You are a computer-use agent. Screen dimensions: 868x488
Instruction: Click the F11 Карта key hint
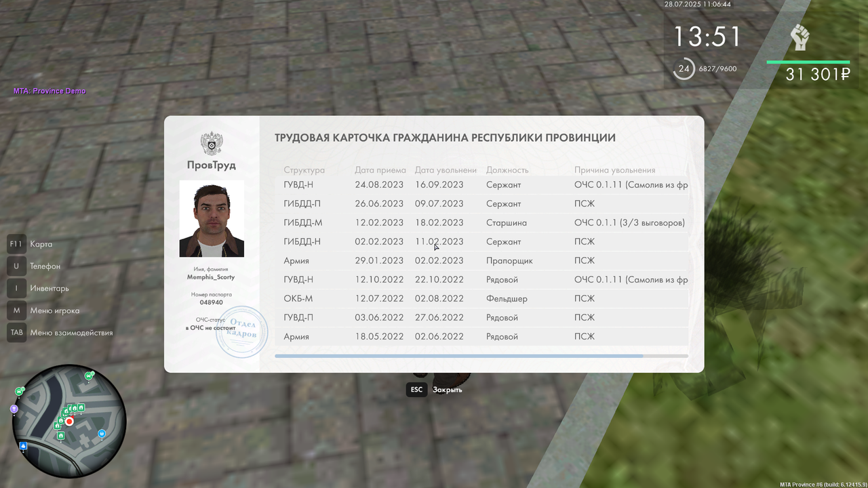(x=30, y=244)
